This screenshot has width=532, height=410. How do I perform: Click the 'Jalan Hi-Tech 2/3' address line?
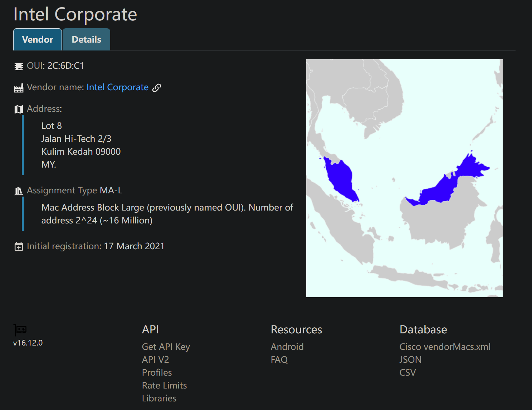click(x=76, y=139)
